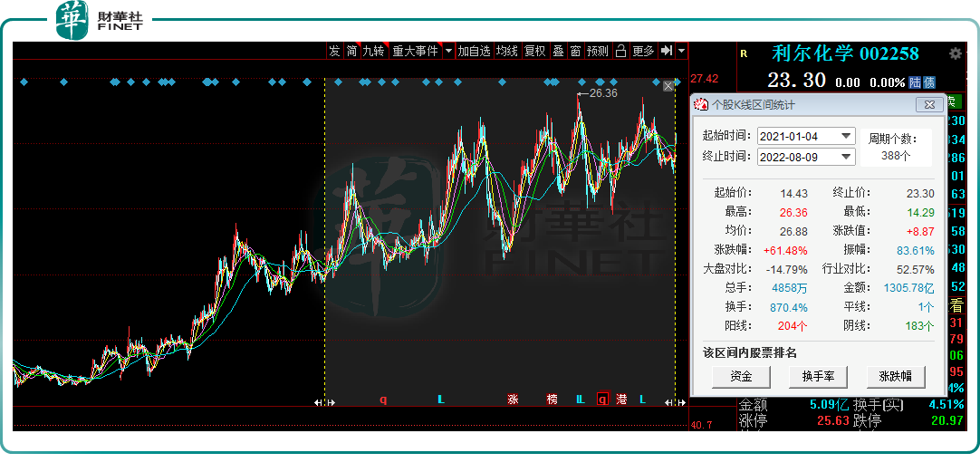
Task: Toggle the 重大事件 major events button
Action: pyautogui.click(x=415, y=52)
